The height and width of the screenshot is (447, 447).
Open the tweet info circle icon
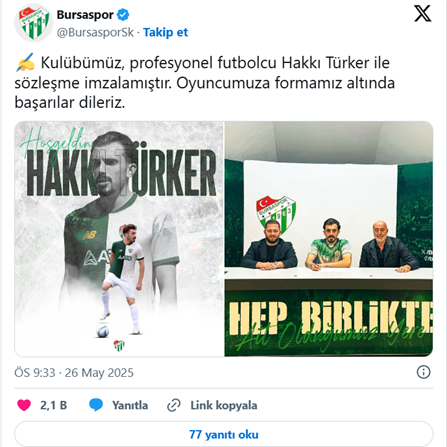pyautogui.click(x=423, y=372)
